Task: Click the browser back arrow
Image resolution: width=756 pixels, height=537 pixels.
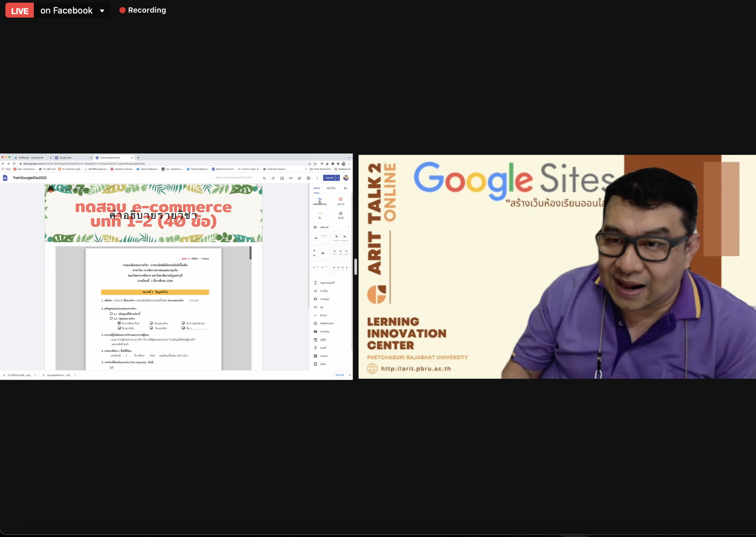Action: (x=3, y=164)
